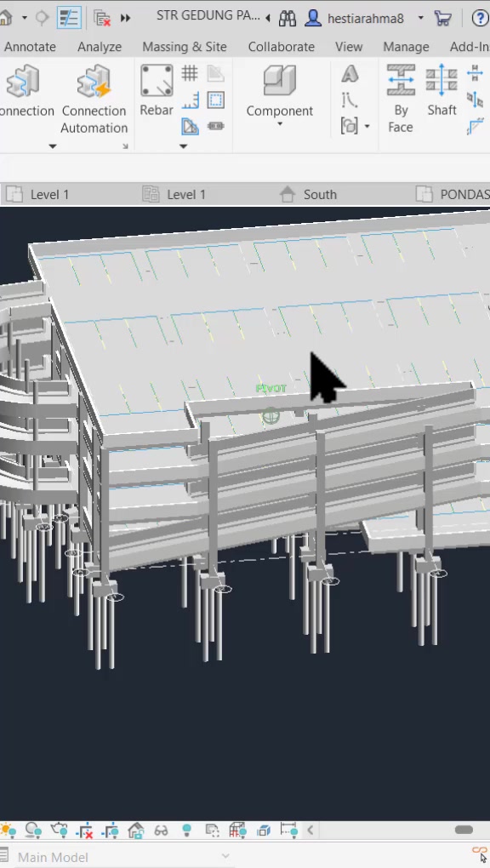This screenshot has width=490, height=868.
Task: Open the Component dropdown arrow
Action: coord(280,124)
